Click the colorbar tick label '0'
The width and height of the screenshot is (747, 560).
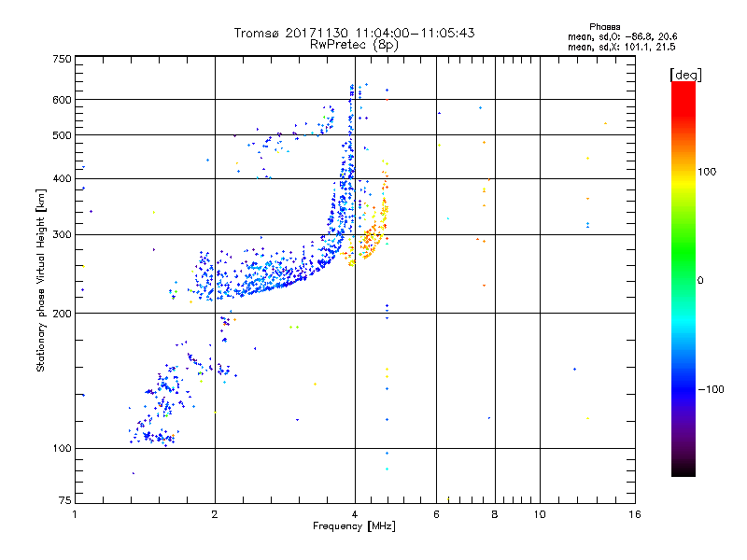click(700, 281)
